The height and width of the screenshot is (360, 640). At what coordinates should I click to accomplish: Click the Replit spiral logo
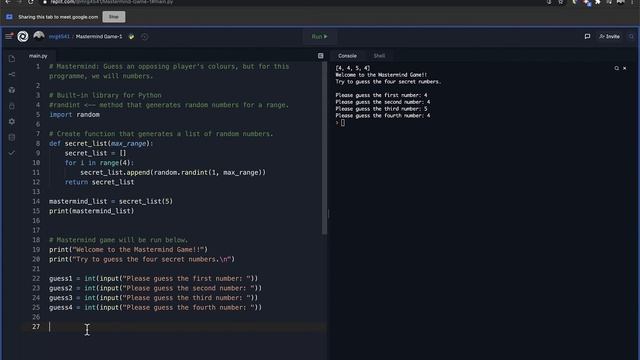pyautogui.click(x=23, y=36)
